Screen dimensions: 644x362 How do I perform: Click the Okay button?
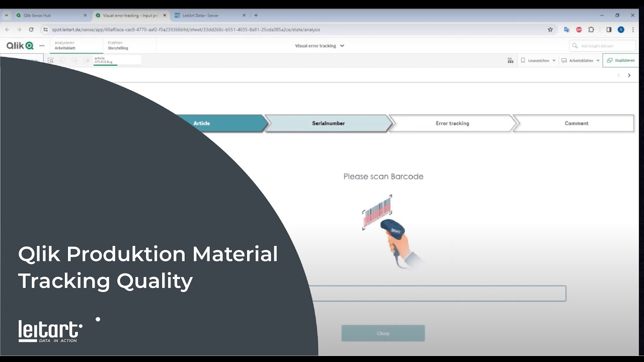383,333
